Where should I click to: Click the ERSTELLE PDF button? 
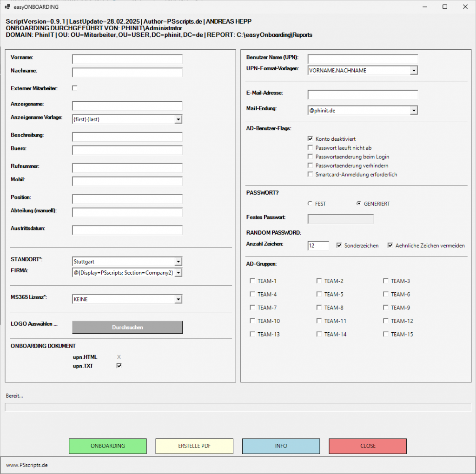pyautogui.click(x=194, y=446)
